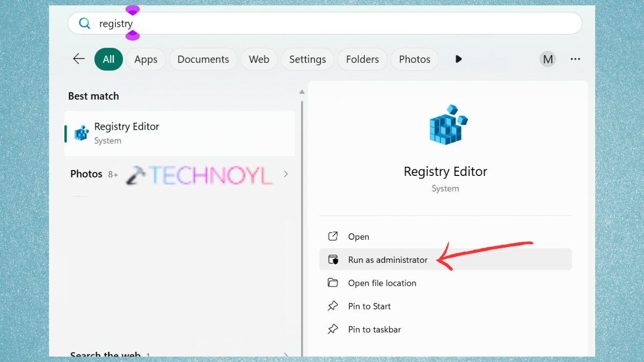Switch to the Settings filter tab
The image size is (644, 362).
point(307,59)
